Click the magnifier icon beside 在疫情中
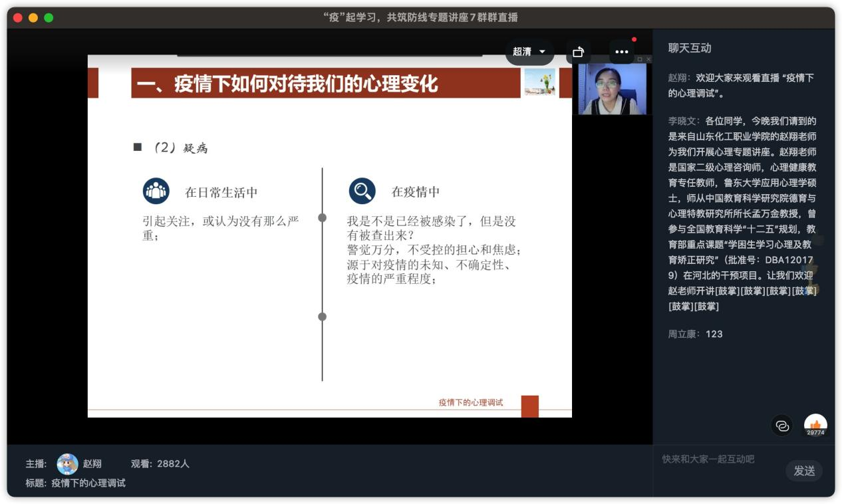842x504 pixels. (x=362, y=191)
